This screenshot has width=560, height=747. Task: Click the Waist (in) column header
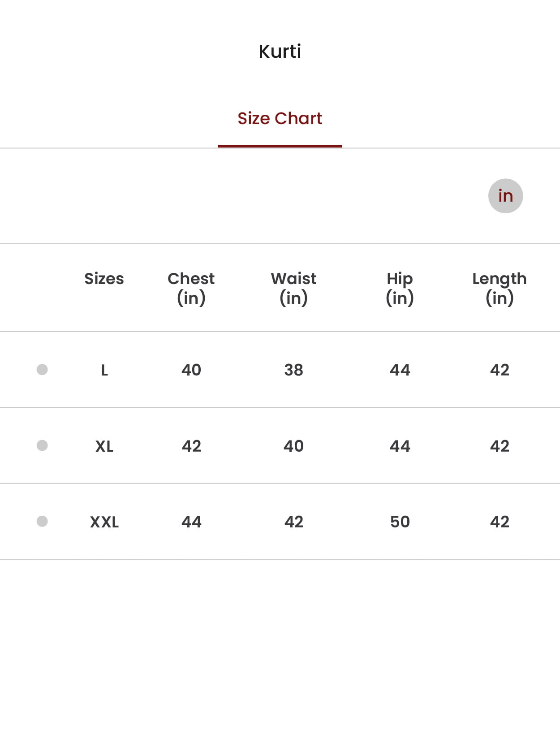(293, 288)
